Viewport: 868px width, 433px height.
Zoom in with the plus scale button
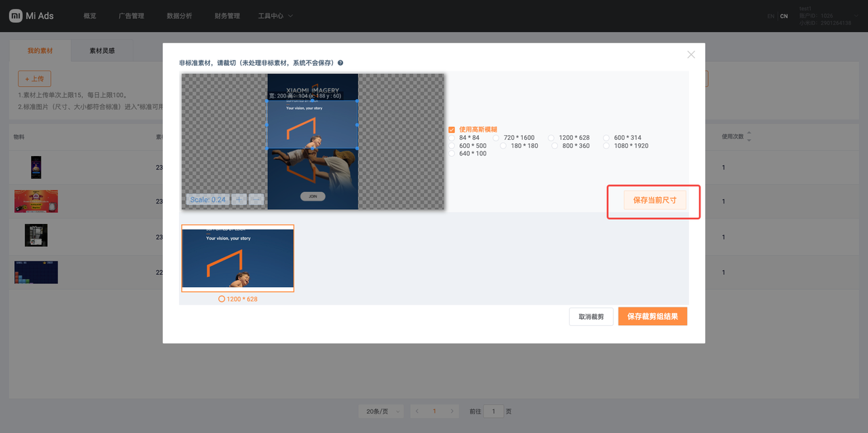239,200
